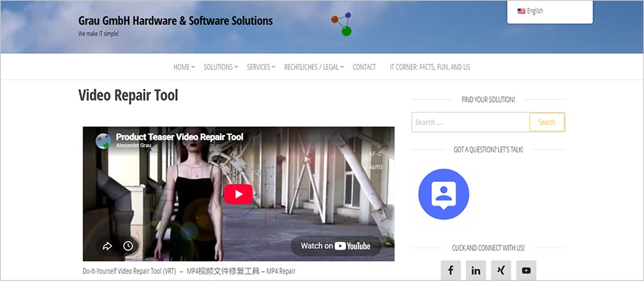Viewport: 644px width, 281px height.
Task: Click Watch on YouTube button
Action: click(335, 246)
